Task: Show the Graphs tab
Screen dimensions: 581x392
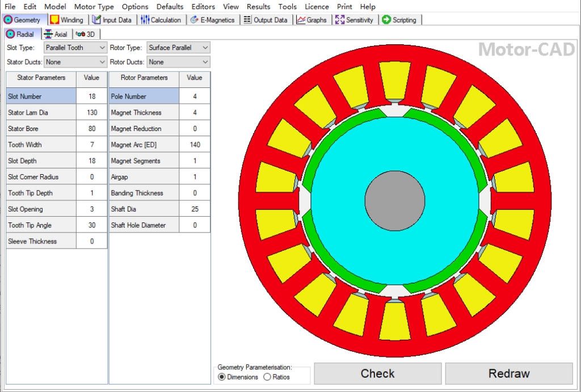Action: coord(311,20)
